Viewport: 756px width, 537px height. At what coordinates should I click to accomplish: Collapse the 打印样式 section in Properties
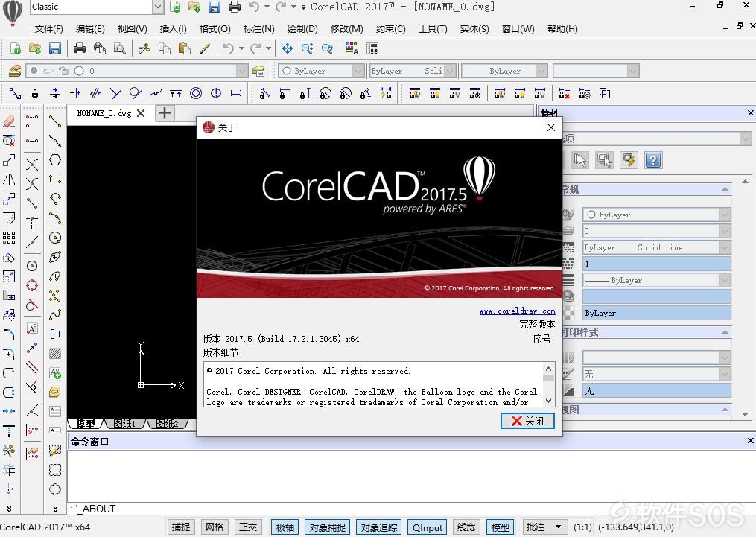click(725, 332)
